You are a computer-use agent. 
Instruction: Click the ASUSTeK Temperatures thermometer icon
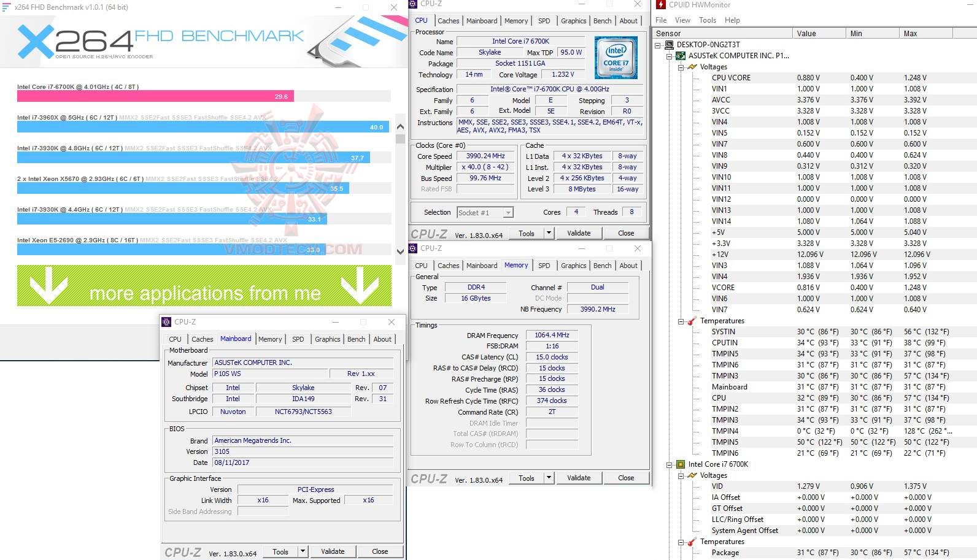point(692,321)
